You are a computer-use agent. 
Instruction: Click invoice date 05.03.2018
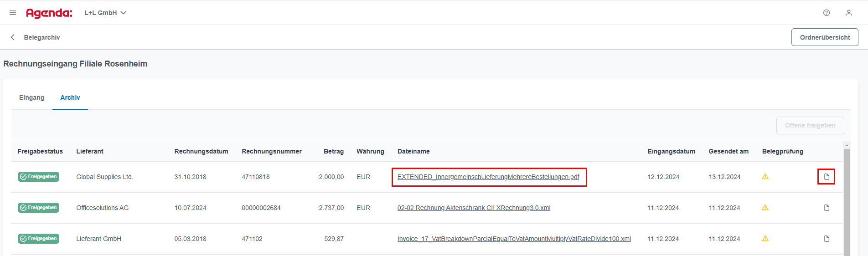[x=190, y=239]
